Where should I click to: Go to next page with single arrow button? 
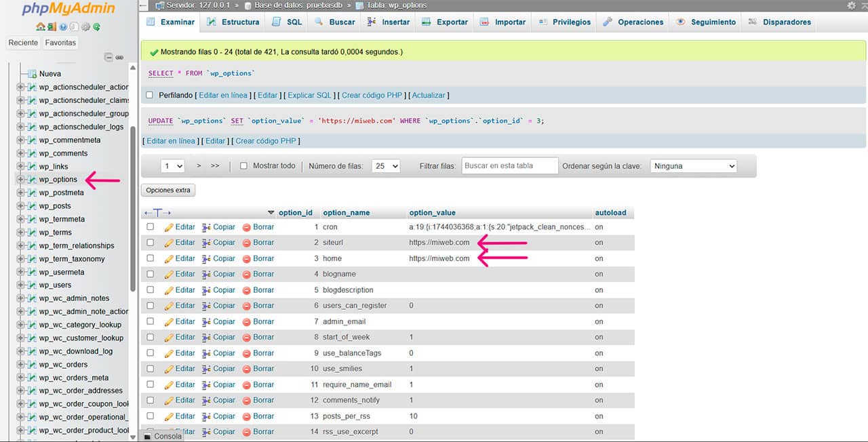(199, 166)
